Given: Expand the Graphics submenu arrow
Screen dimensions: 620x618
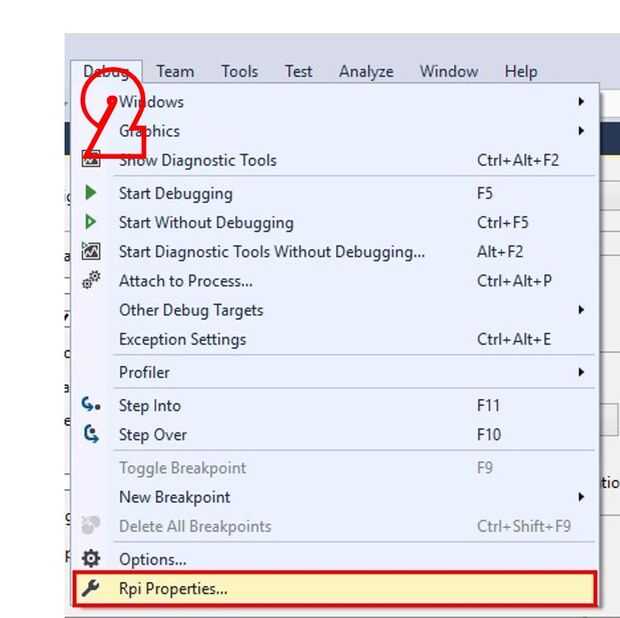Looking at the screenshot, I should 580,131.
